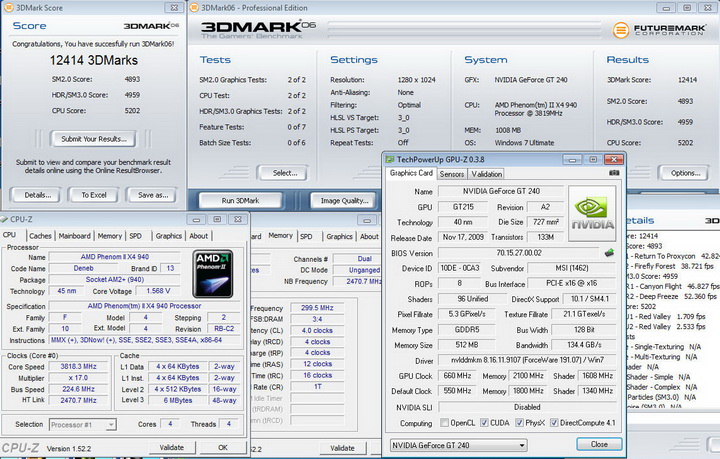Open the Caches tab in front CPU-Z
Screen dimensions: 720x459
[x=40, y=236]
